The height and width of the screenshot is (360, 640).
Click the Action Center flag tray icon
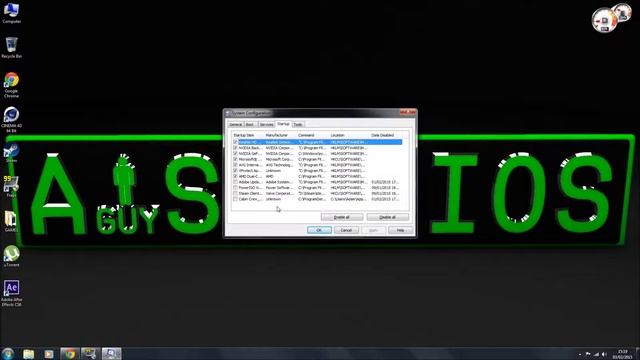click(x=588, y=354)
